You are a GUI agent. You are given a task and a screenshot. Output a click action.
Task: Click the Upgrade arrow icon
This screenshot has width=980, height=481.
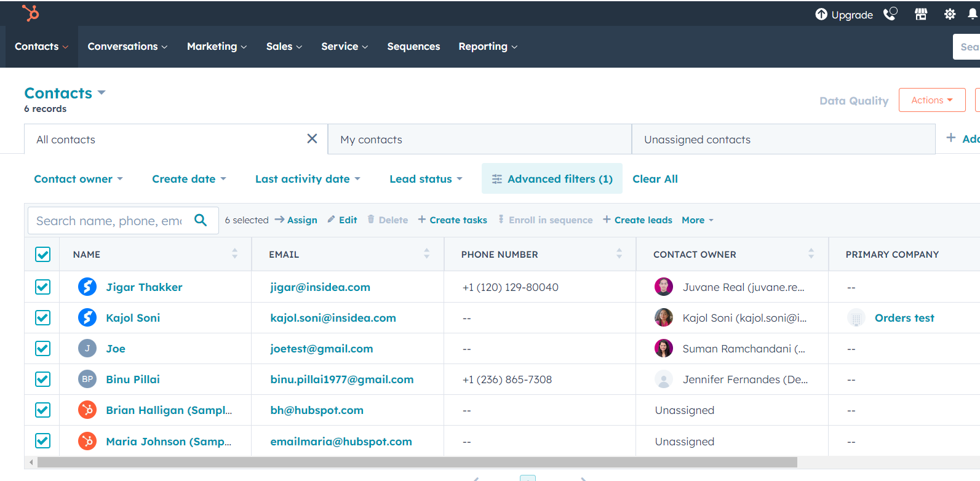coord(821,14)
